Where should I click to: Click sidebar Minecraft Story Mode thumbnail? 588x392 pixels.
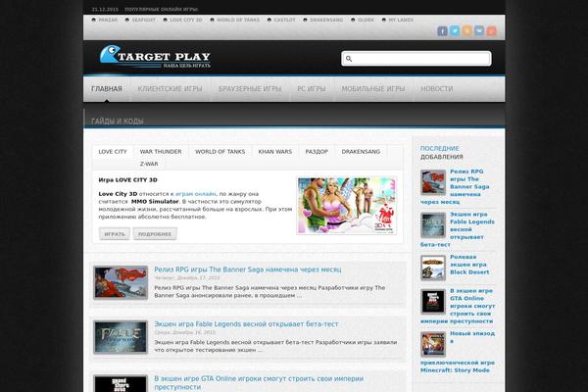[x=433, y=344]
